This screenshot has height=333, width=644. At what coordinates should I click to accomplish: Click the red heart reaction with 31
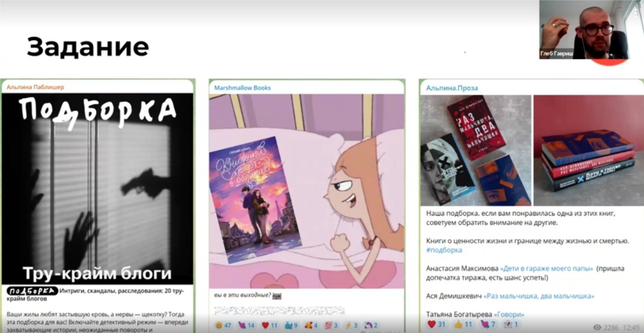tap(437, 324)
